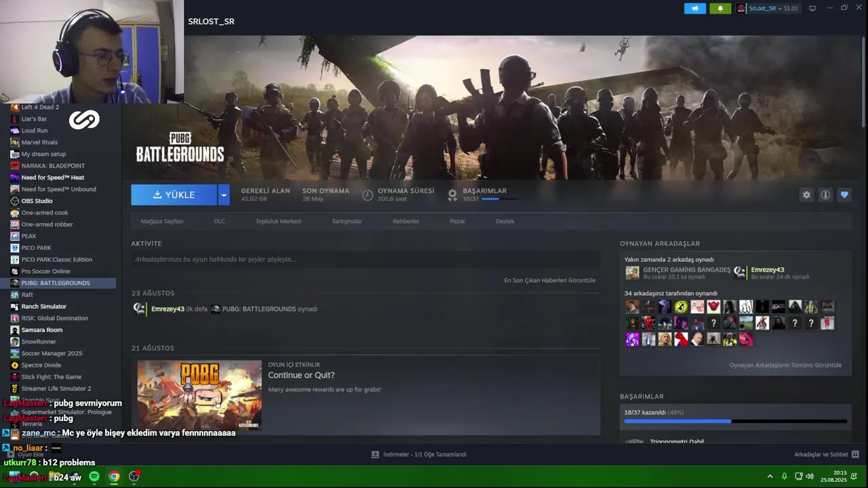Select Need for Speed Unbound in library
Screen dimensions: 868x488
(58, 189)
